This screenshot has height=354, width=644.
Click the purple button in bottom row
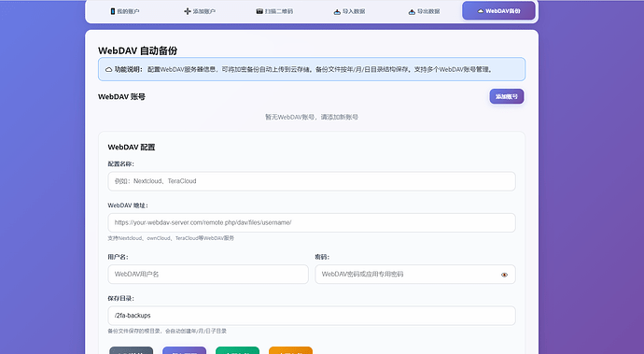[x=185, y=350]
